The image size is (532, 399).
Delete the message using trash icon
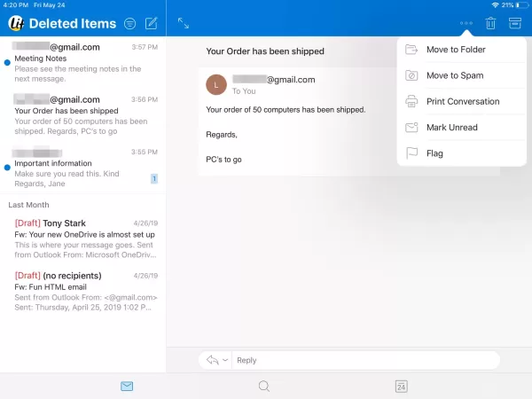point(490,24)
